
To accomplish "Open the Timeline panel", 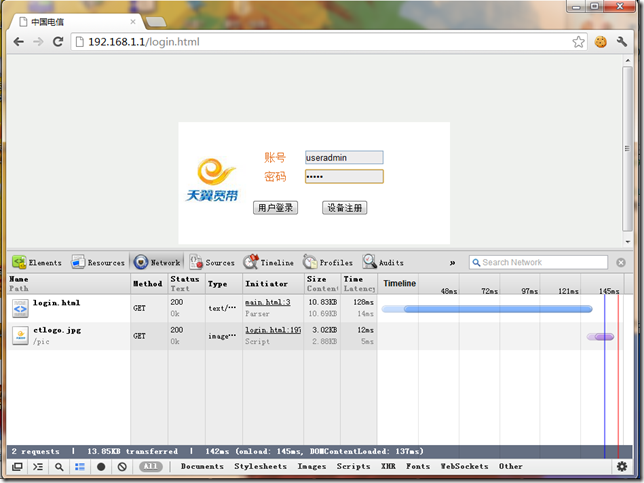I will (268, 262).
